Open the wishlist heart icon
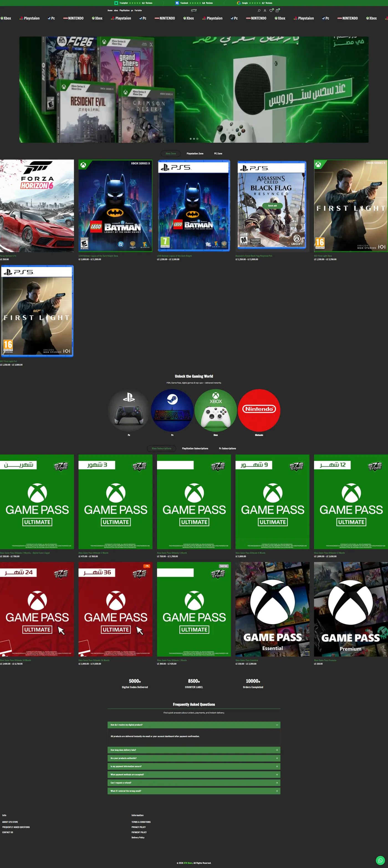388x868 pixels. coord(271,11)
